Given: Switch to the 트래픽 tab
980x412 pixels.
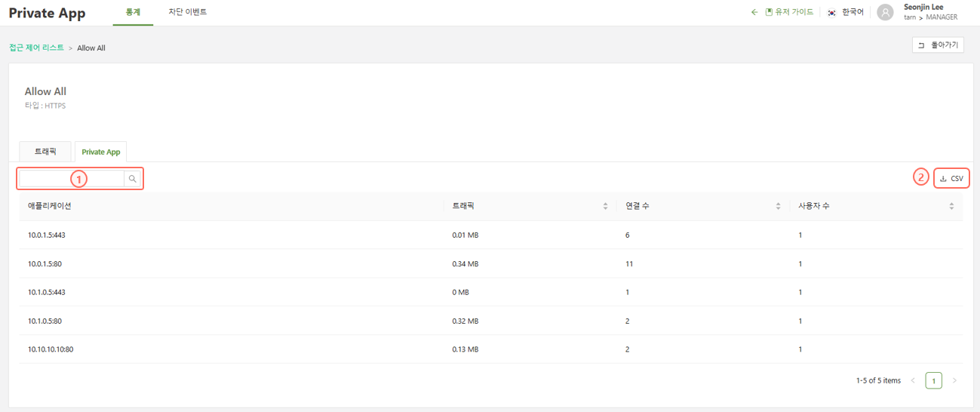Looking at the screenshot, I should [x=45, y=152].
